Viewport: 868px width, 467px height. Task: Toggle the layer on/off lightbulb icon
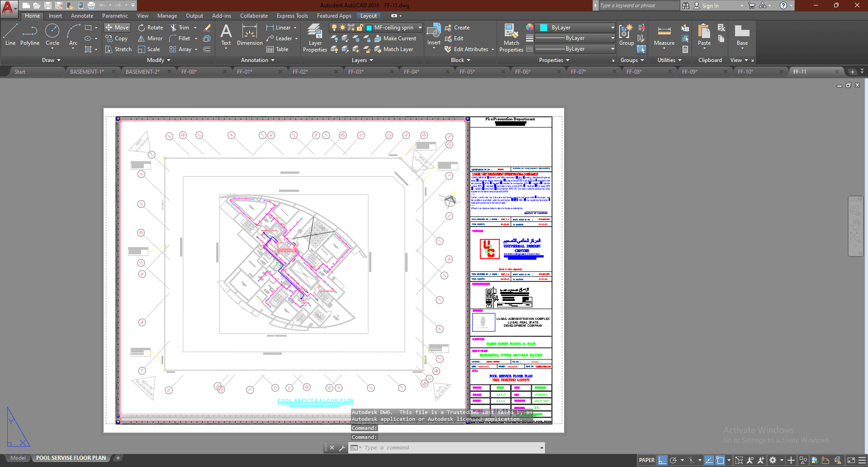pyautogui.click(x=334, y=28)
